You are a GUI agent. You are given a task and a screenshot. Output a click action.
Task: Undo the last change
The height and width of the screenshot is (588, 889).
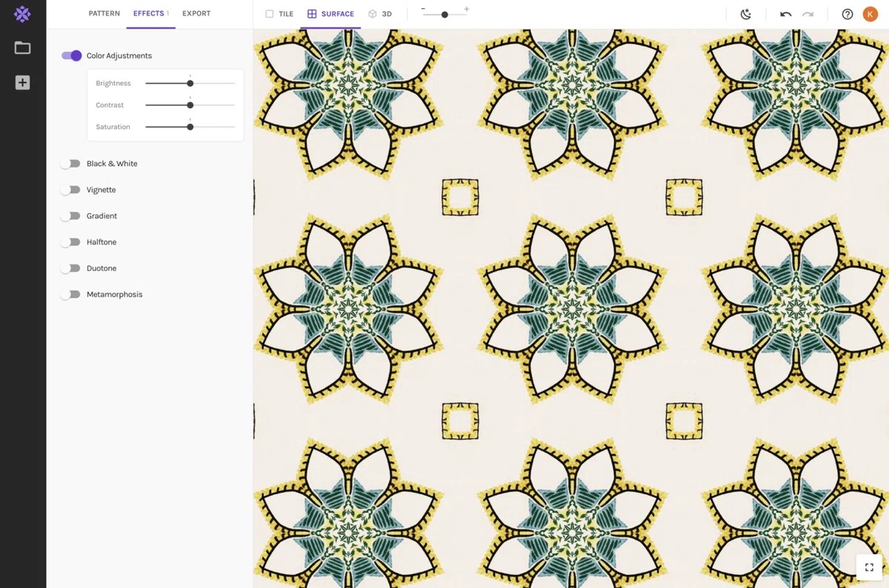785,14
